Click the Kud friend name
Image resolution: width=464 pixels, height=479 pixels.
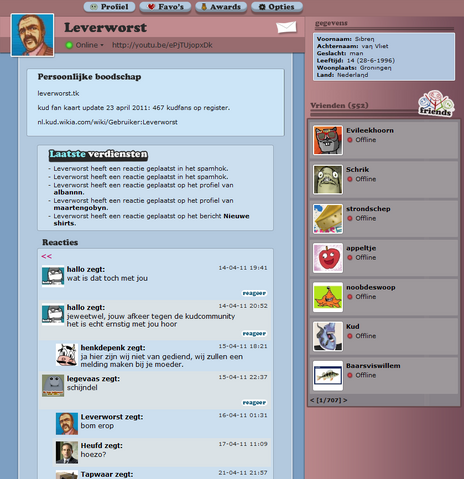353,327
